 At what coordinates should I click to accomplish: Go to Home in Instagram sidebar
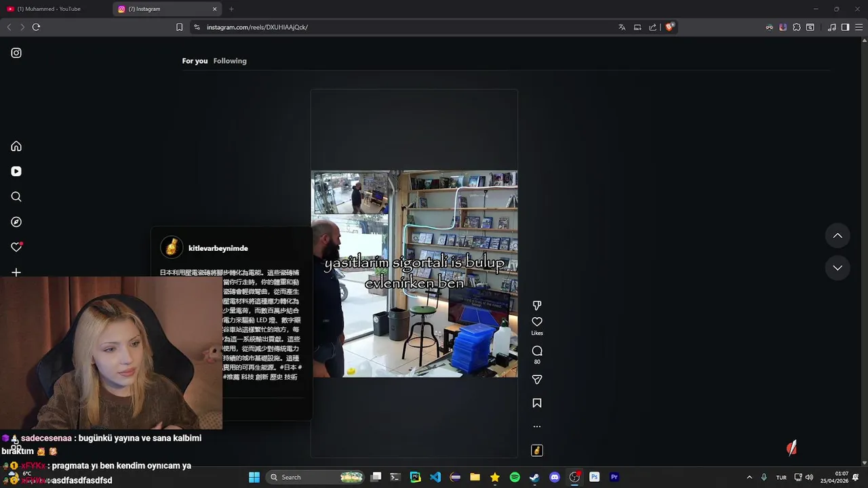click(16, 146)
